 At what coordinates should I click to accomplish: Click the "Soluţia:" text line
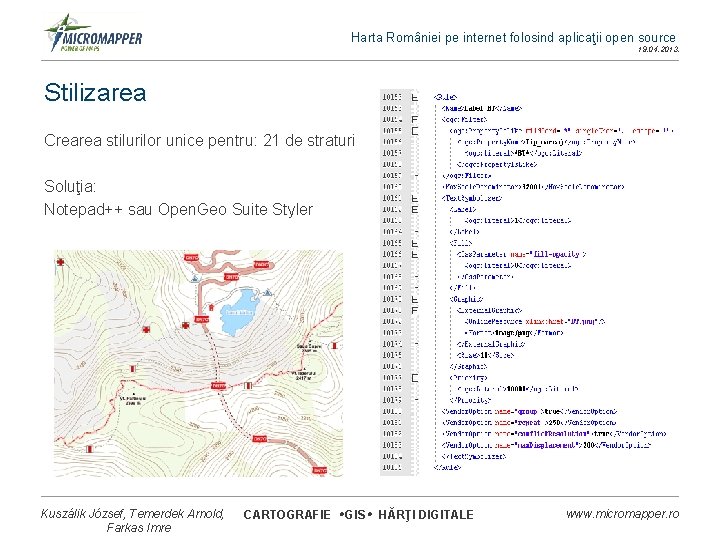coord(70,186)
